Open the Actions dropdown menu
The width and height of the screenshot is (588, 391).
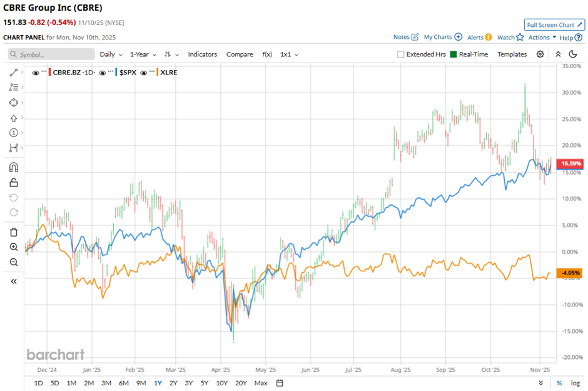tap(542, 38)
